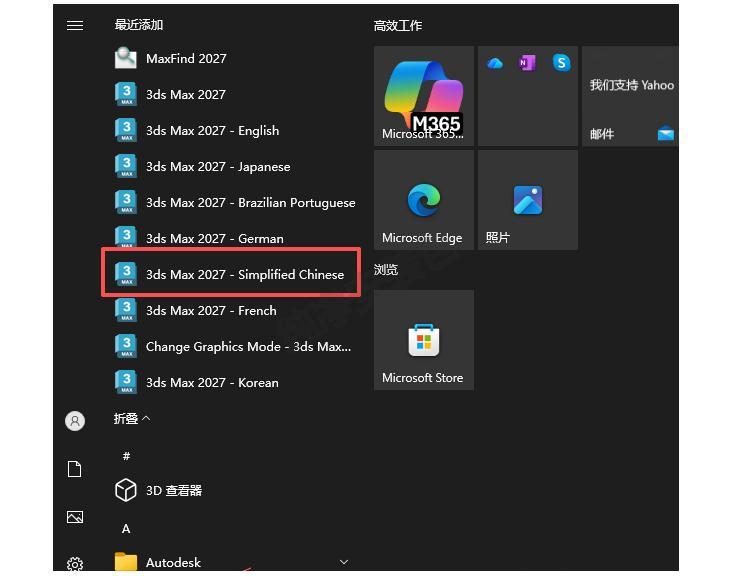Launch Change Graphics Mode - 3ds Max
Viewport: 733px width, 576px height.
(x=232, y=346)
